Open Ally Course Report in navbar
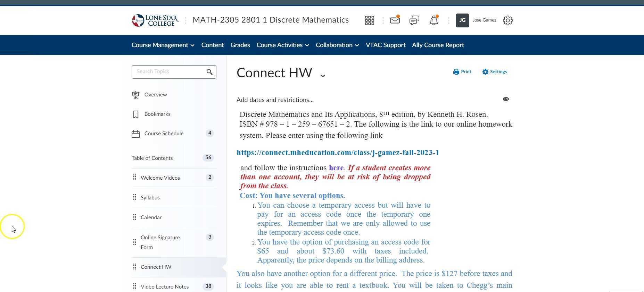644x292 pixels. click(438, 45)
